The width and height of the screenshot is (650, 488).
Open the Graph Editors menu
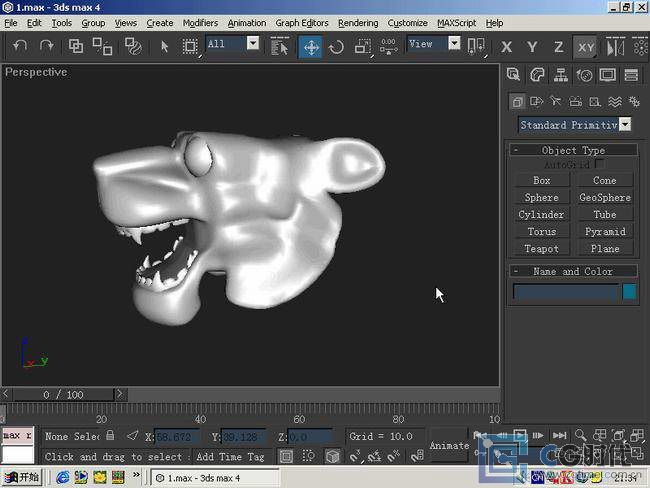click(302, 23)
